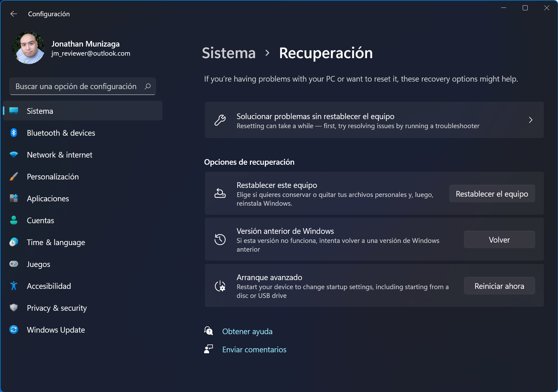The image size is (558, 392).
Task: Click the Bluetooth icon in sidebar
Action: pyautogui.click(x=14, y=133)
